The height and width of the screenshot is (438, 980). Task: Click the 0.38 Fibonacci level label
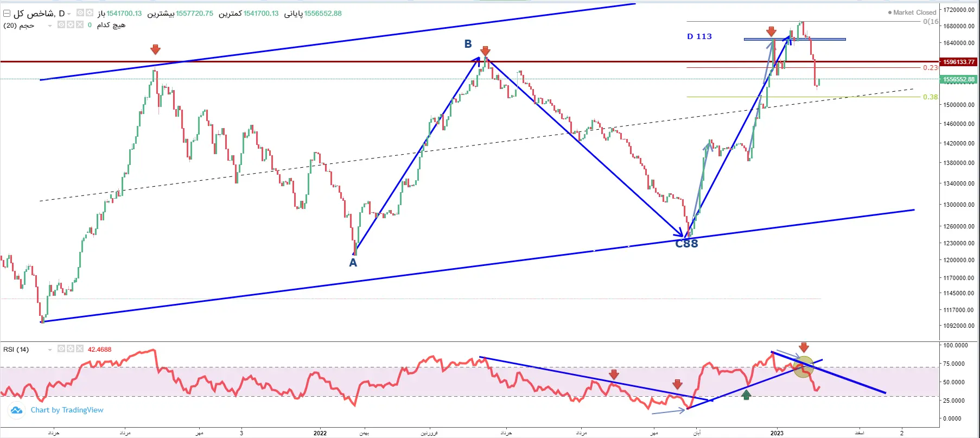coord(930,97)
